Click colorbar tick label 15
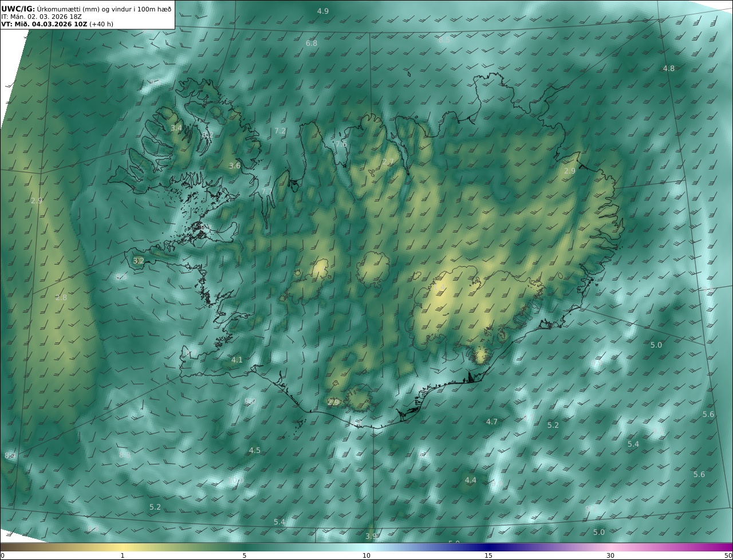 pos(488,556)
